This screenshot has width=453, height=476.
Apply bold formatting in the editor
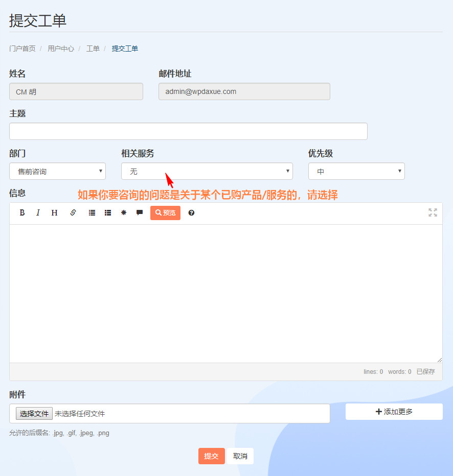coord(22,213)
